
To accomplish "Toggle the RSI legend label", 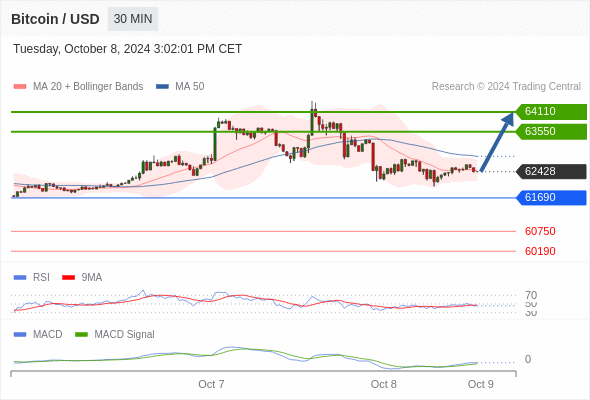I will pyautogui.click(x=41, y=278).
